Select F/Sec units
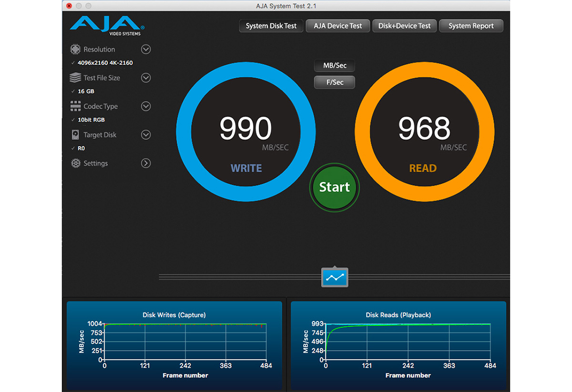Screen dimensions: 572x392 pos(335,82)
